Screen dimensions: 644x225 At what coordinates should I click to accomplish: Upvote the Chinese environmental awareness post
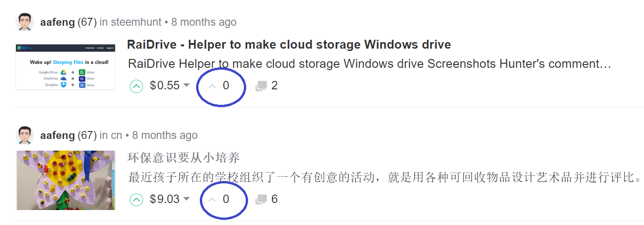pyautogui.click(x=136, y=200)
